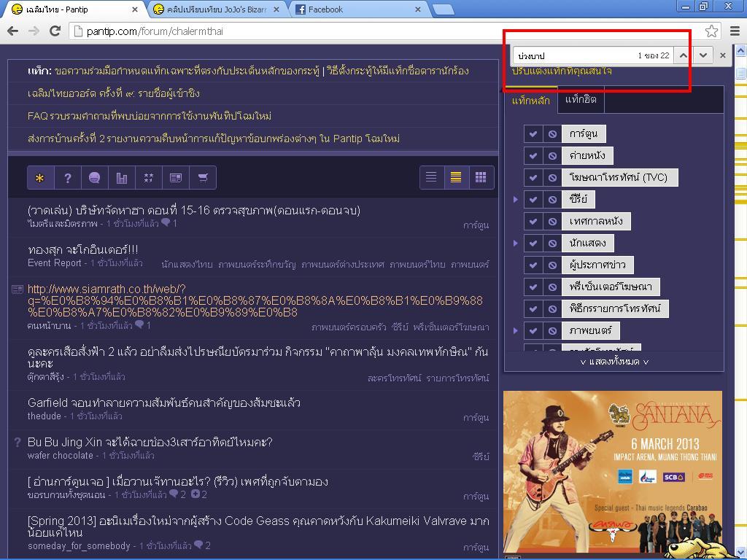The width and height of the screenshot is (747, 560).
Task: Open the Chrome menu
Action: tap(735, 31)
